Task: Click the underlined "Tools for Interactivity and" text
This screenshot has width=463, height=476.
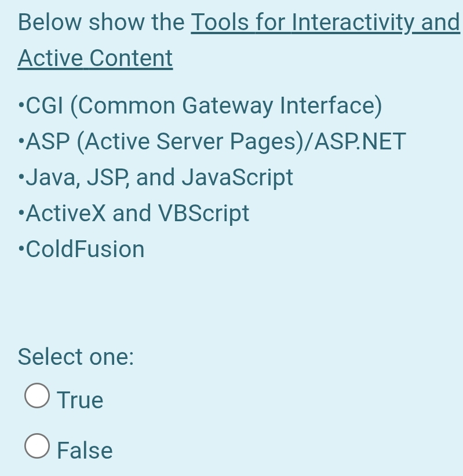Action: tap(325, 23)
